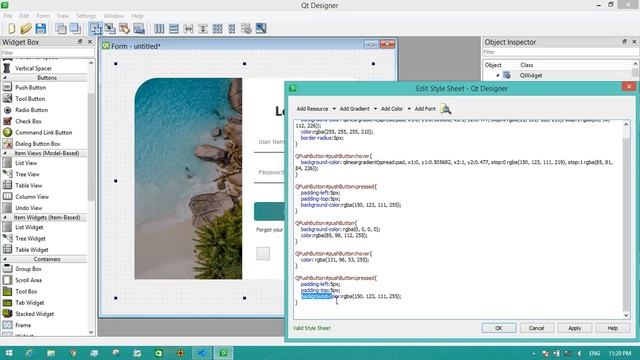The image size is (640, 360).
Task: Click Cancel in Edit Style Sheet dialog
Action: [x=537, y=328]
